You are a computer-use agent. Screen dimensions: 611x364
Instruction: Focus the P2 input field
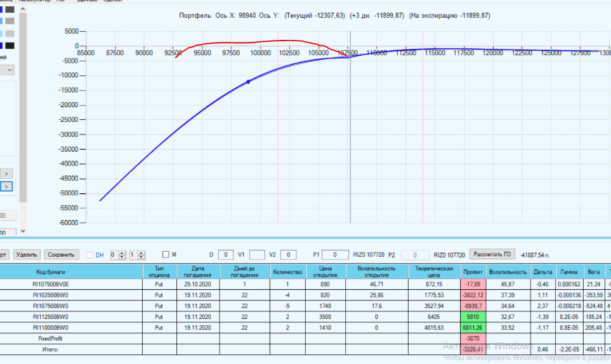coord(415,255)
